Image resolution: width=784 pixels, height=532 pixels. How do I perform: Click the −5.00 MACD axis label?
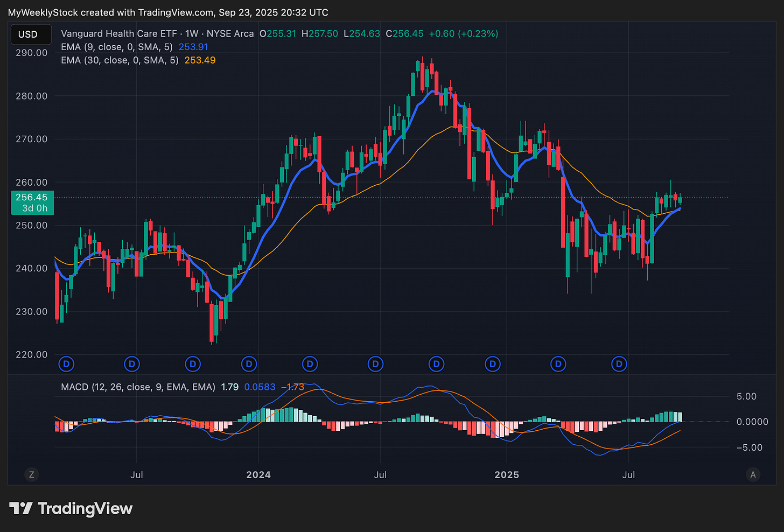pos(749,447)
